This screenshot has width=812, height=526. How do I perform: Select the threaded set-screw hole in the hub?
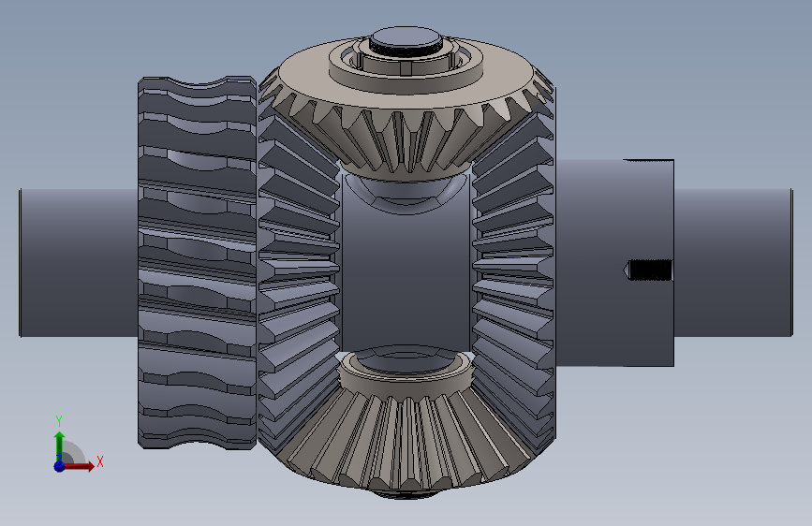pos(648,270)
